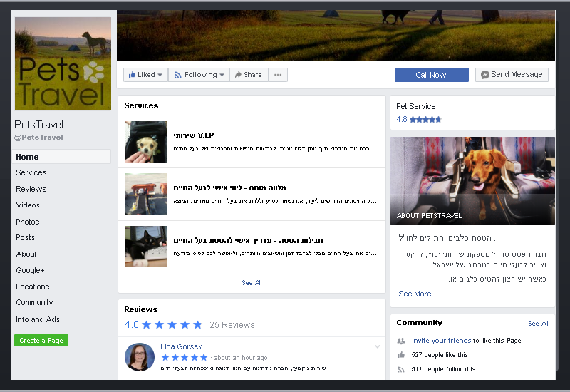The height and width of the screenshot is (392, 570).
Task: Open the V.I.P service title
Action: pyautogui.click(x=194, y=135)
